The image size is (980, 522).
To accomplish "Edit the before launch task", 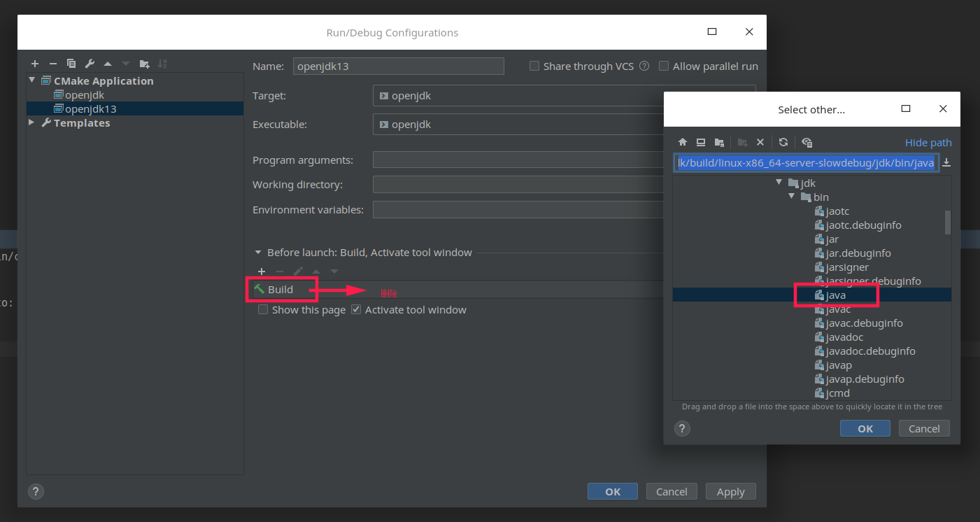I will (x=298, y=271).
